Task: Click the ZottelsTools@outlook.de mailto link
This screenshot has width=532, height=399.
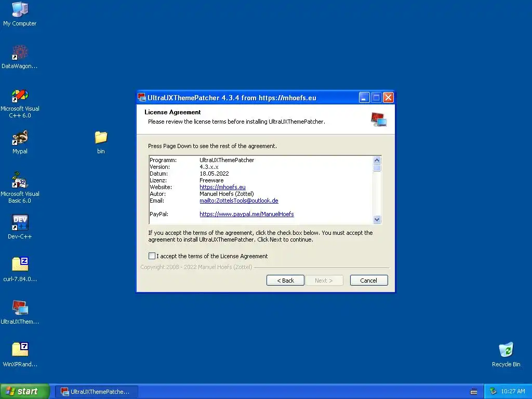Action: [x=239, y=201]
